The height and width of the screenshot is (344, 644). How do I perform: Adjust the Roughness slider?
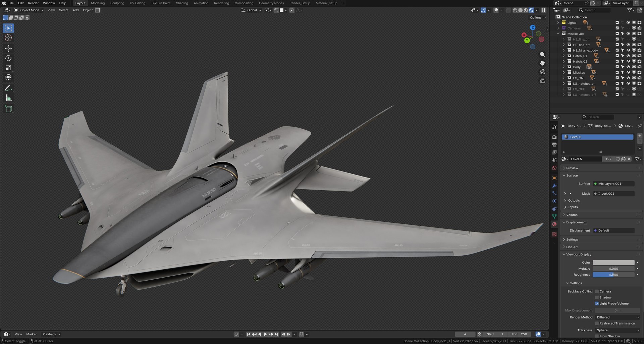pos(613,275)
